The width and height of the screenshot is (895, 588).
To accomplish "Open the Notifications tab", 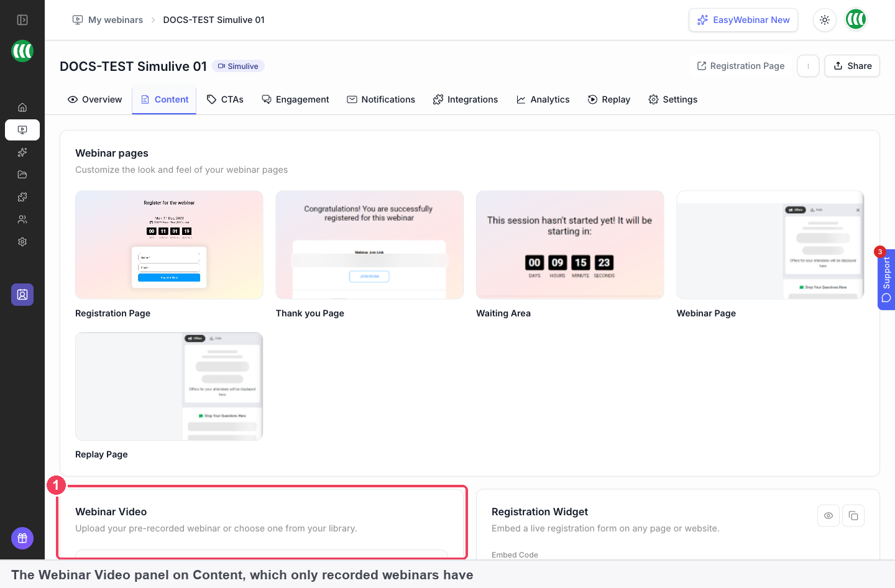I will click(381, 99).
